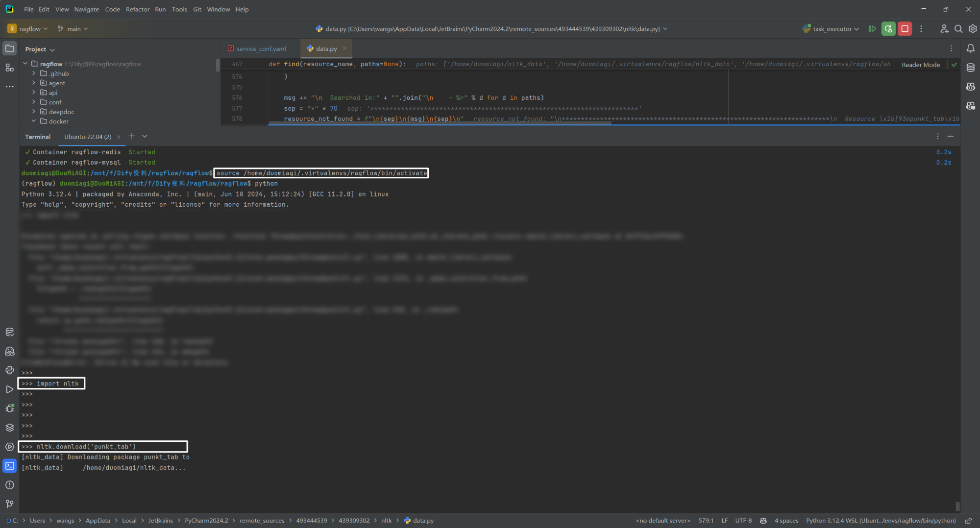980x528 pixels.
Task: Expand the .github folder
Action: (34, 73)
